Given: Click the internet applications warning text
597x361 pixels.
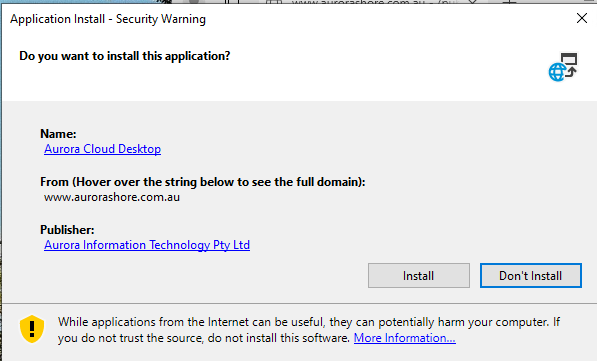Looking at the screenshot, I should click(x=309, y=330).
